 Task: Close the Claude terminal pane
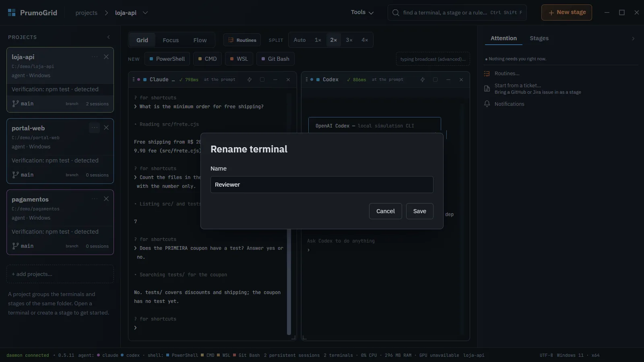[x=288, y=80]
